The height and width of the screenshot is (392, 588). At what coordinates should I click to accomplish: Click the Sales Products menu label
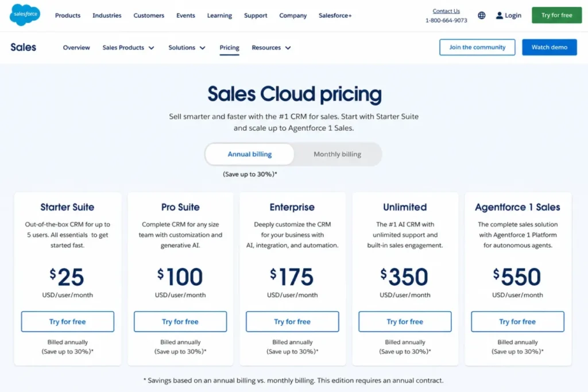point(123,48)
